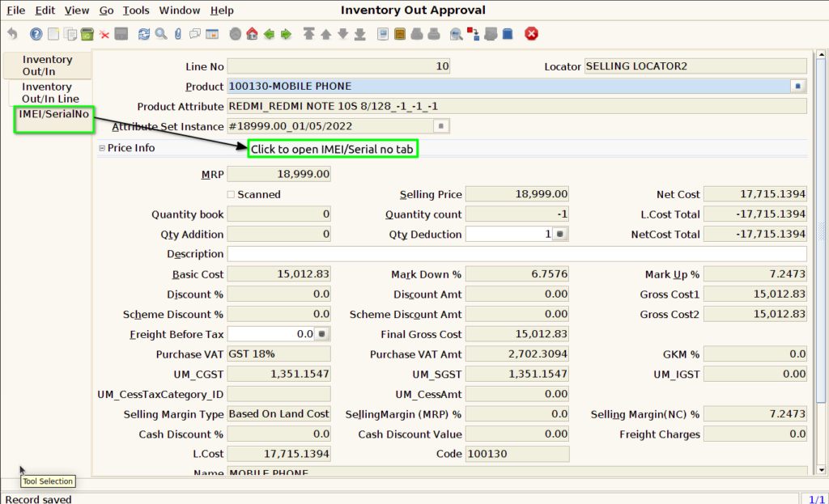Click the Archived documents brown icon
This screenshot has width=829, height=504.
400,34
